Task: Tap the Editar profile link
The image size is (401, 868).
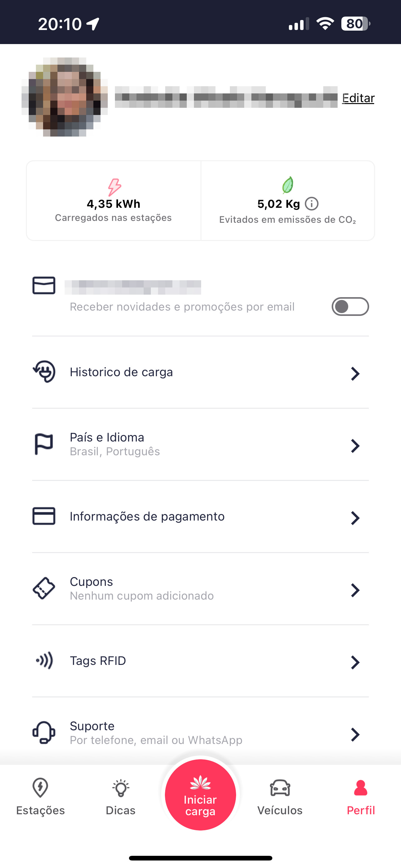Action: tap(358, 98)
